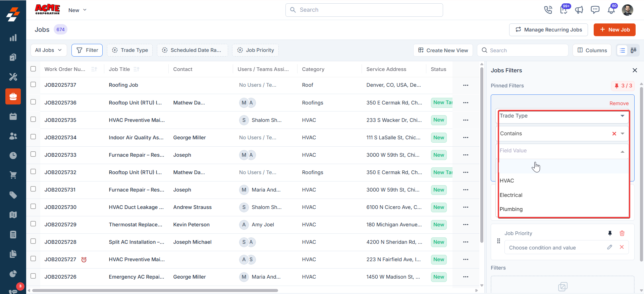Click the Category column header
This screenshot has width=644, height=294.
click(313, 69)
